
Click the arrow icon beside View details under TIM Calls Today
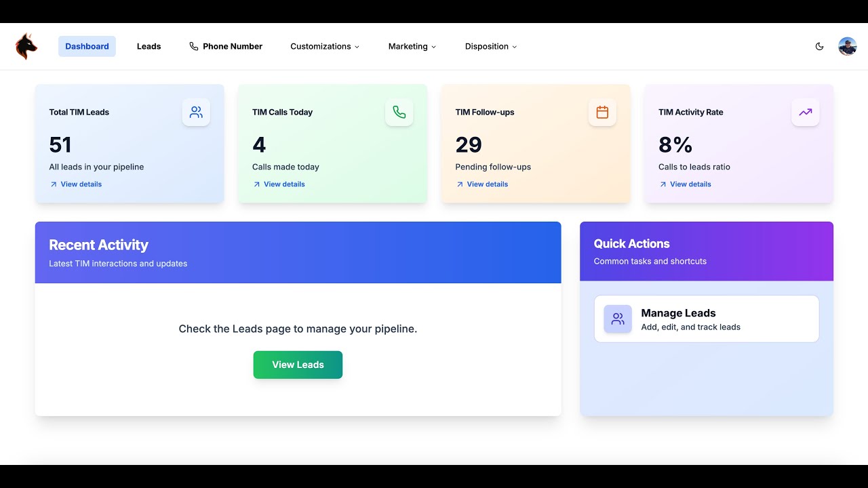256,184
